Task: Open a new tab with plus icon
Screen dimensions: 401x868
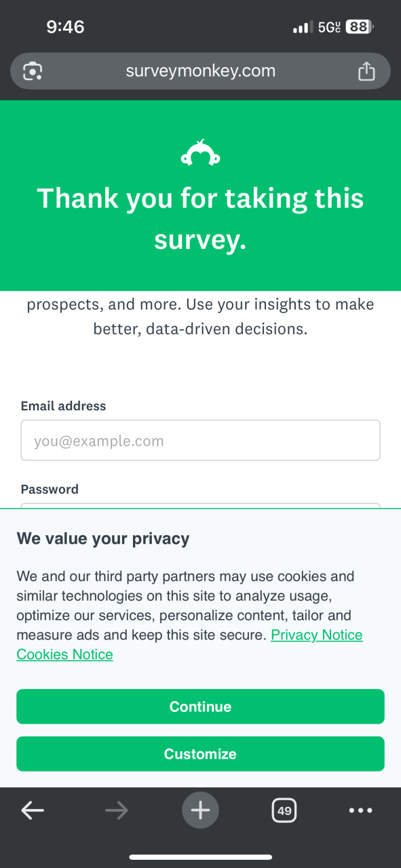Action: [200, 810]
